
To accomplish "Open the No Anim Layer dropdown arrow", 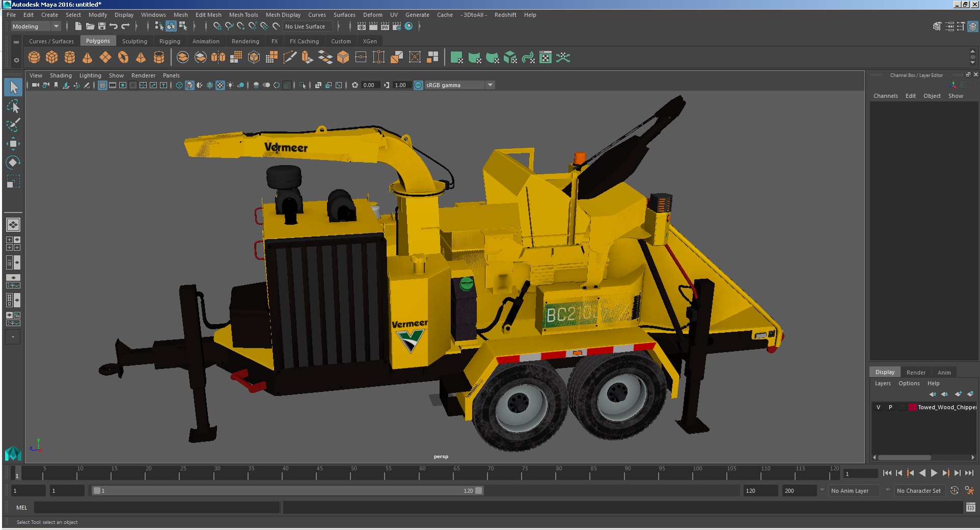I will tap(822, 490).
